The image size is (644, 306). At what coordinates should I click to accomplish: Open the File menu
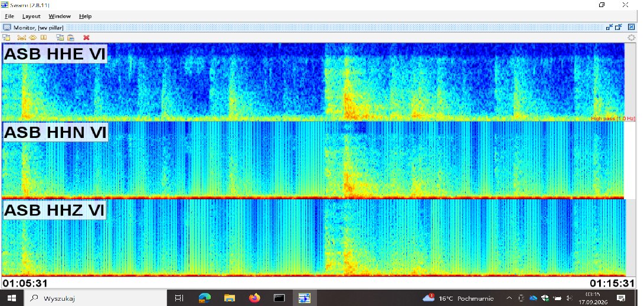(x=9, y=16)
